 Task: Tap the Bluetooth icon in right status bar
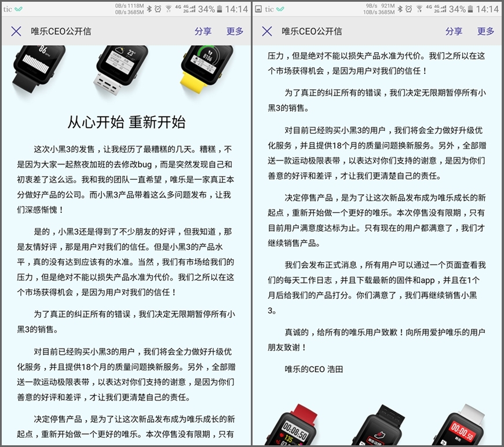point(400,9)
